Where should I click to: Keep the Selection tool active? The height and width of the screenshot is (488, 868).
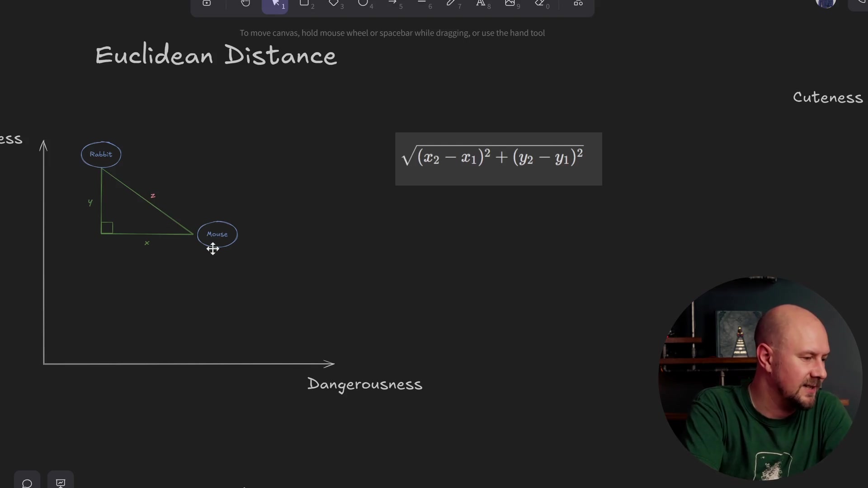275,5
